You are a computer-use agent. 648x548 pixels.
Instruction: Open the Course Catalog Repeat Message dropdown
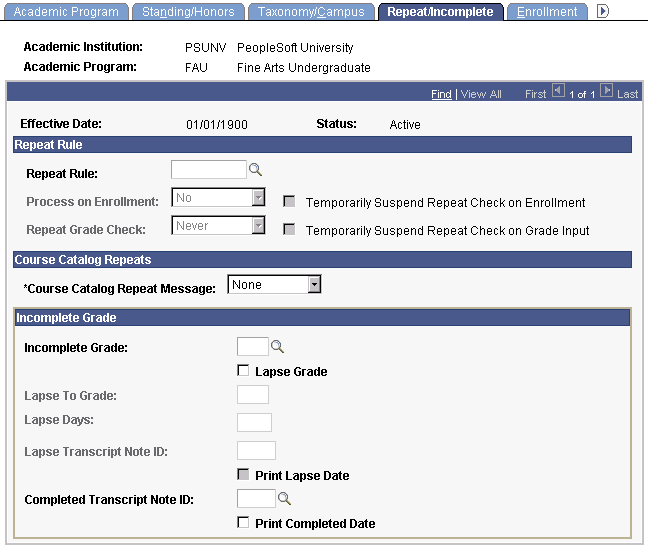[x=274, y=285]
